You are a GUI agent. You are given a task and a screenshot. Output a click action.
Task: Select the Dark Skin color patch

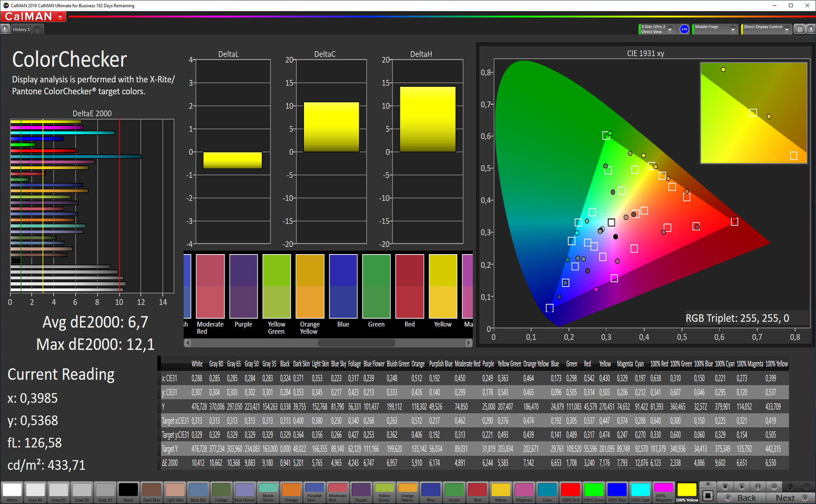pos(151,492)
